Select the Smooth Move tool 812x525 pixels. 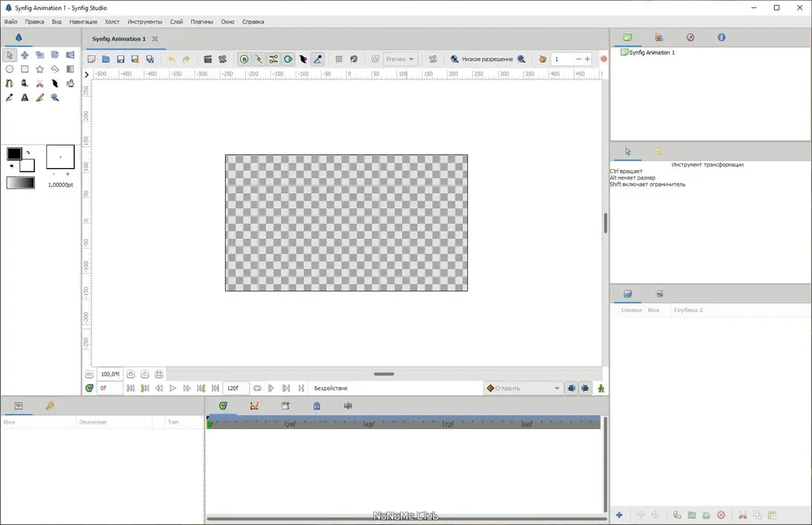[25, 55]
